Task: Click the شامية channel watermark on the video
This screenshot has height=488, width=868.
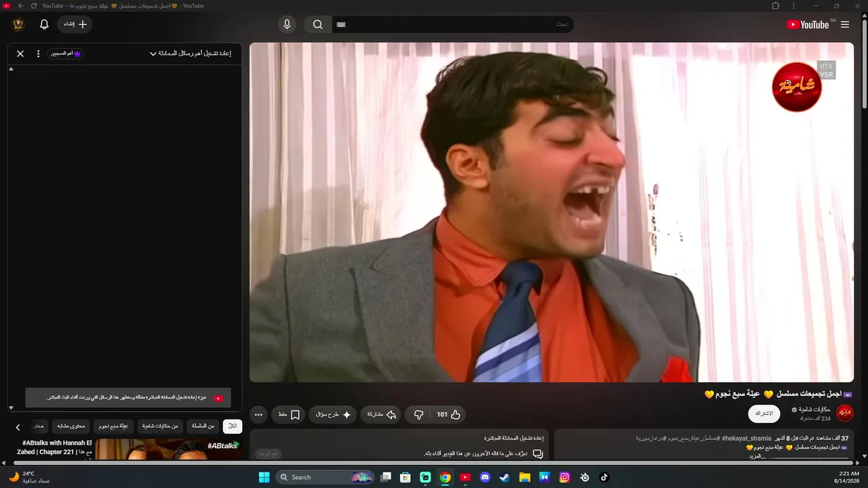Action: pos(797,87)
